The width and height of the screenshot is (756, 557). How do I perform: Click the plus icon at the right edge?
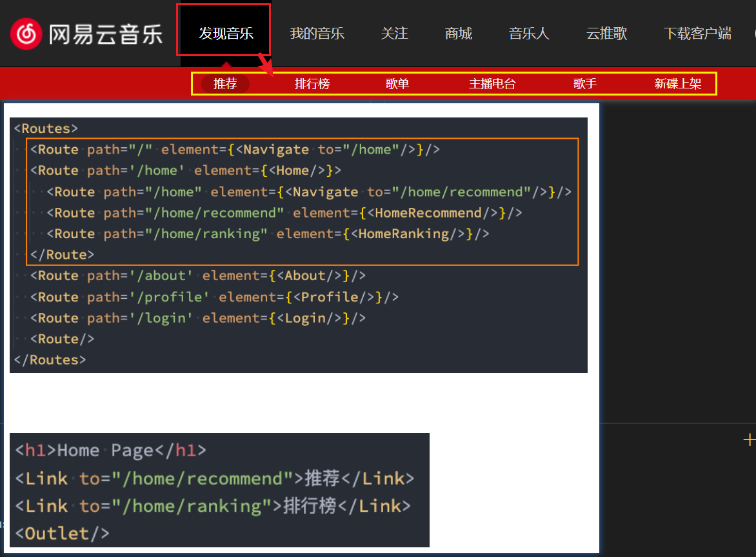tap(750, 440)
